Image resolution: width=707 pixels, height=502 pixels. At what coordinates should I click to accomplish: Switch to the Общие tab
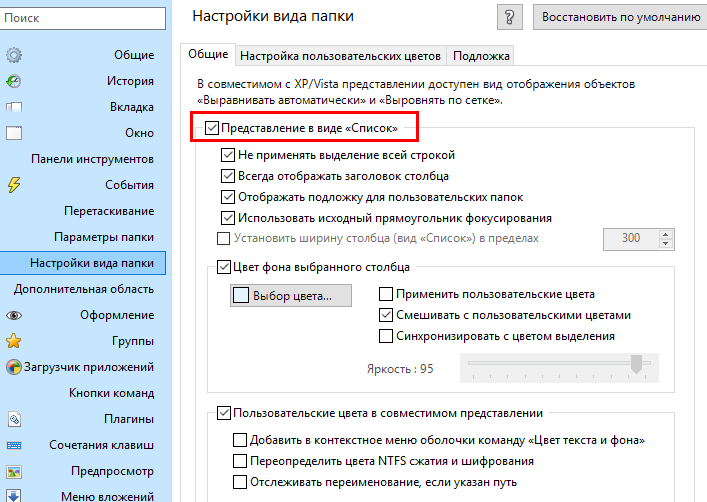pos(208,55)
